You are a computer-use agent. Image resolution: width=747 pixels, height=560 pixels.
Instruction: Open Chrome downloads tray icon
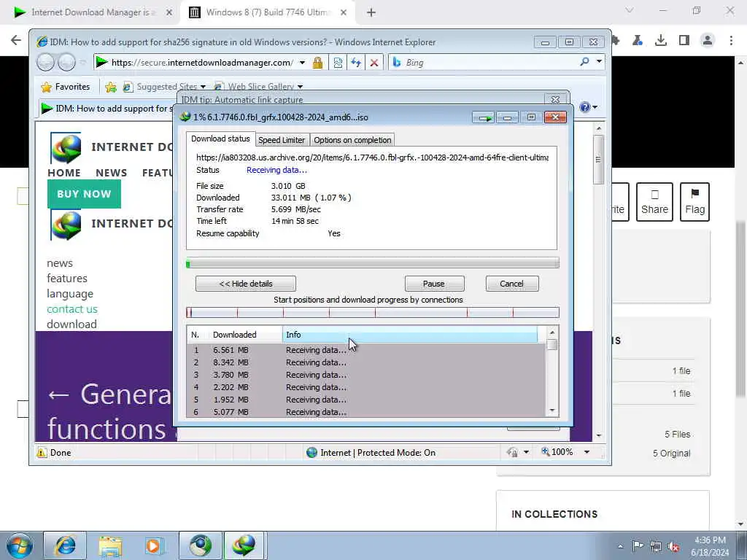[x=661, y=41]
